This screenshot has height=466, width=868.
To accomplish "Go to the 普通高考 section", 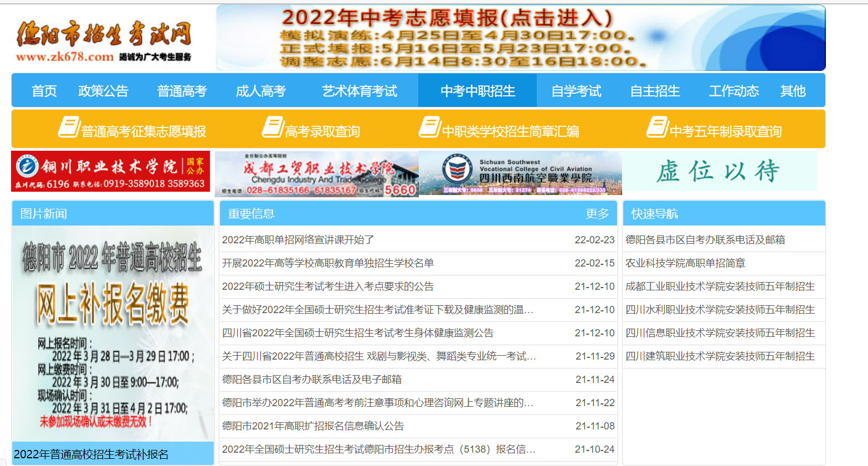I will 182,91.
